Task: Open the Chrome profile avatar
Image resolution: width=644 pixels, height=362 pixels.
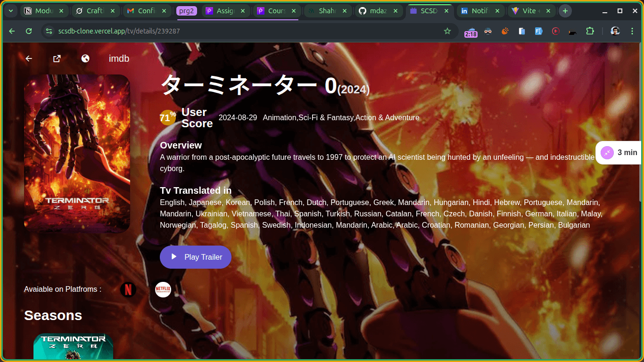Action: tap(615, 31)
